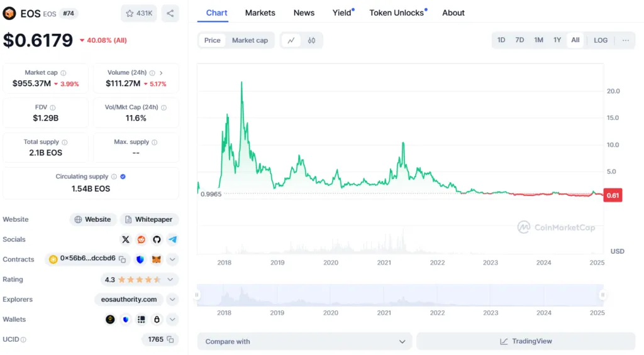Image resolution: width=644 pixels, height=355 pixels.
Task: Switch chart to line view
Action: [x=291, y=40]
